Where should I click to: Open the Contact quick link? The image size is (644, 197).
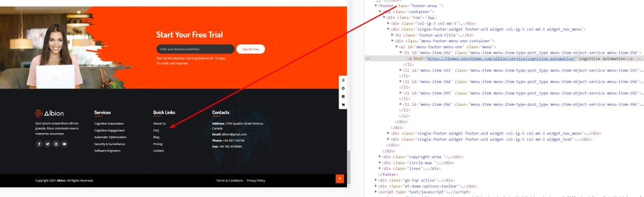pyautogui.click(x=158, y=151)
